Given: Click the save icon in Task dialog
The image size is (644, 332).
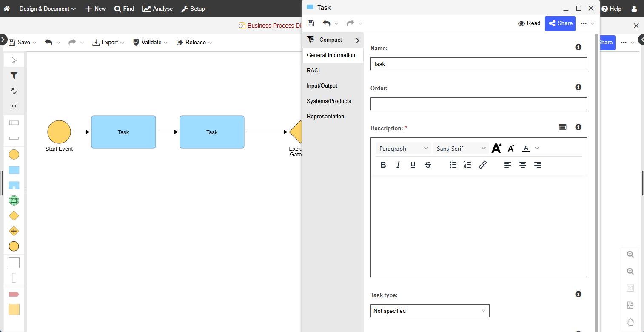Looking at the screenshot, I should [x=311, y=23].
